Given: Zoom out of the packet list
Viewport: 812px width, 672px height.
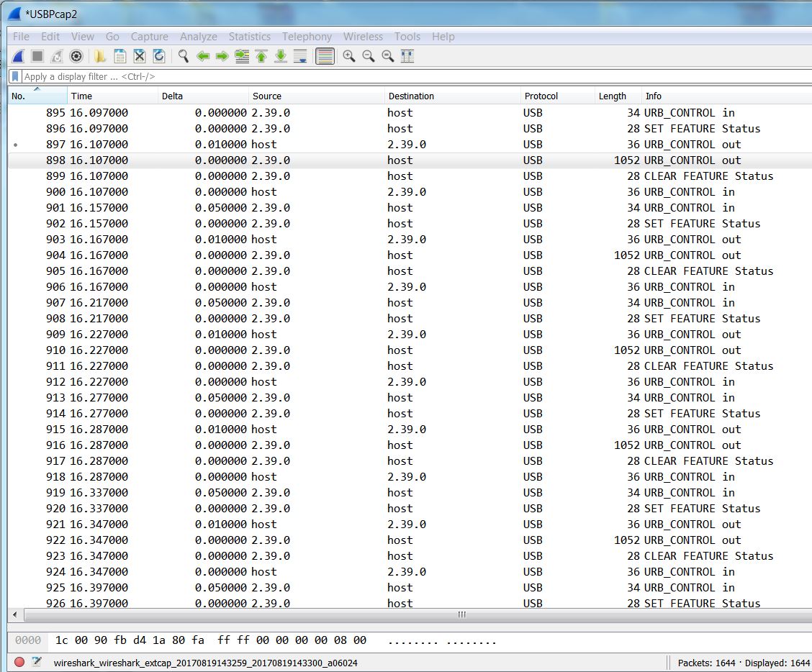Looking at the screenshot, I should click(369, 56).
